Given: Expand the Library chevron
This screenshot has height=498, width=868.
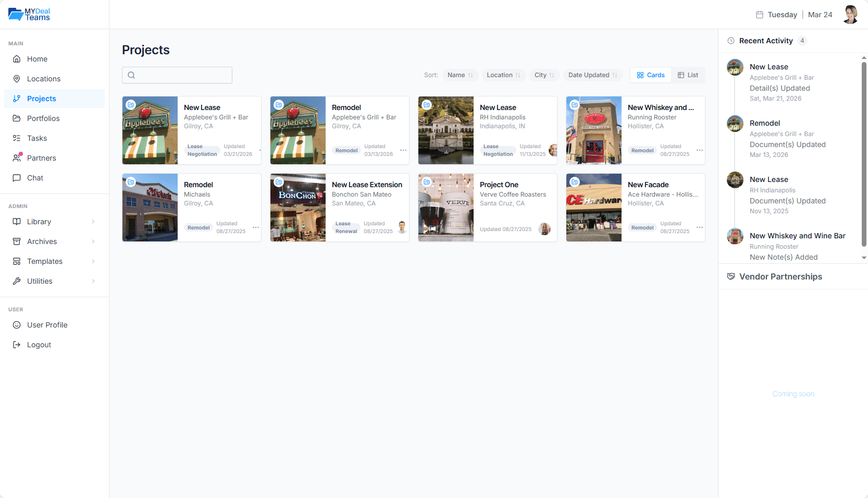Looking at the screenshot, I should click(93, 222).
